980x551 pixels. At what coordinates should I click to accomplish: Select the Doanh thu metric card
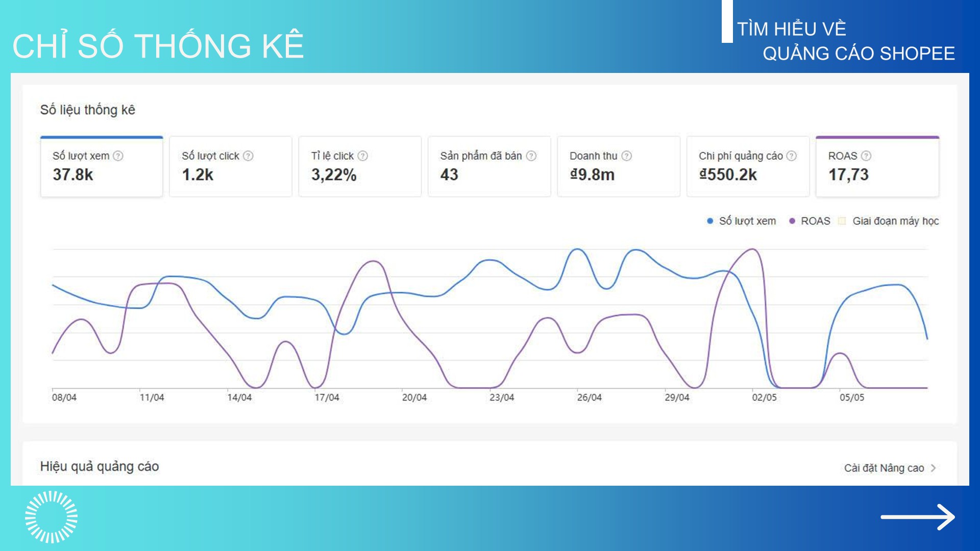click(x=619, y=166)
